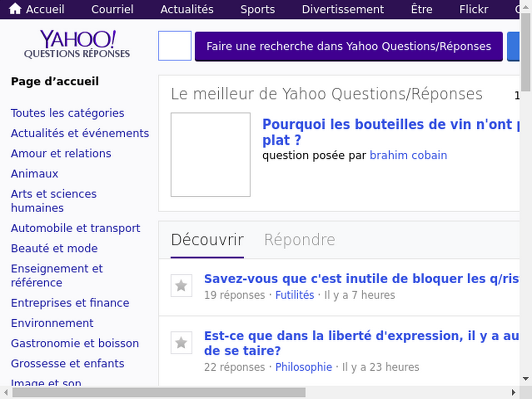Open the Environnement category
532x399 pixels.
coord(52,323)
